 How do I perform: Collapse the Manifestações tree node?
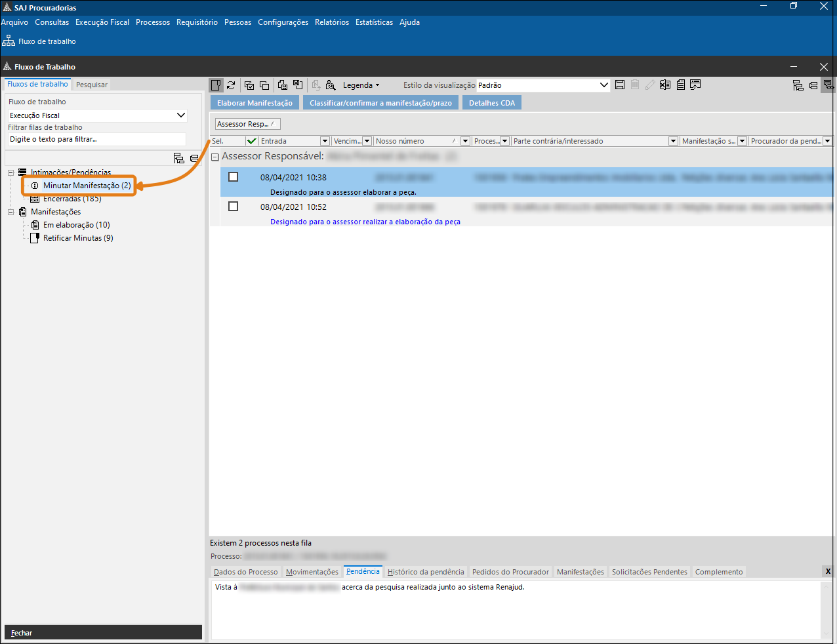coord(11,212)
